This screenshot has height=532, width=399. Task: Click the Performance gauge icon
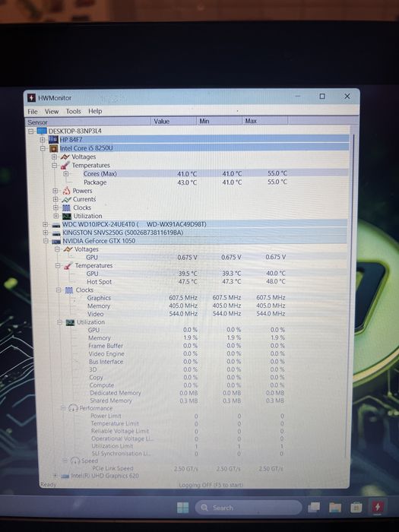[73, 408]
